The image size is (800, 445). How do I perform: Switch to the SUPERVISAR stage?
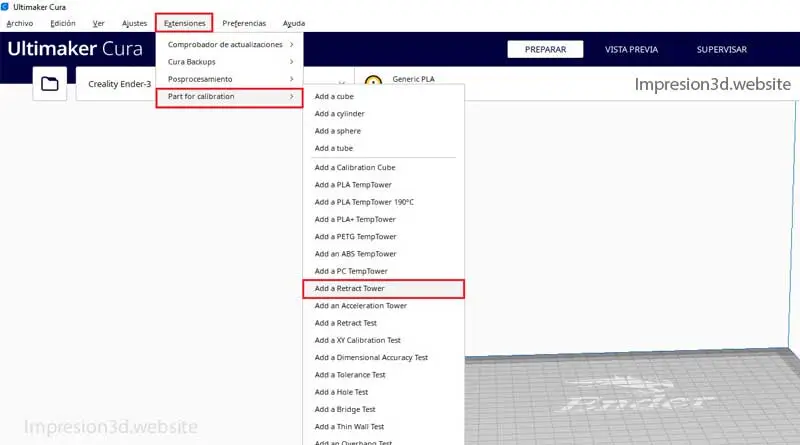pyautogui.click(x=721, y=50)
